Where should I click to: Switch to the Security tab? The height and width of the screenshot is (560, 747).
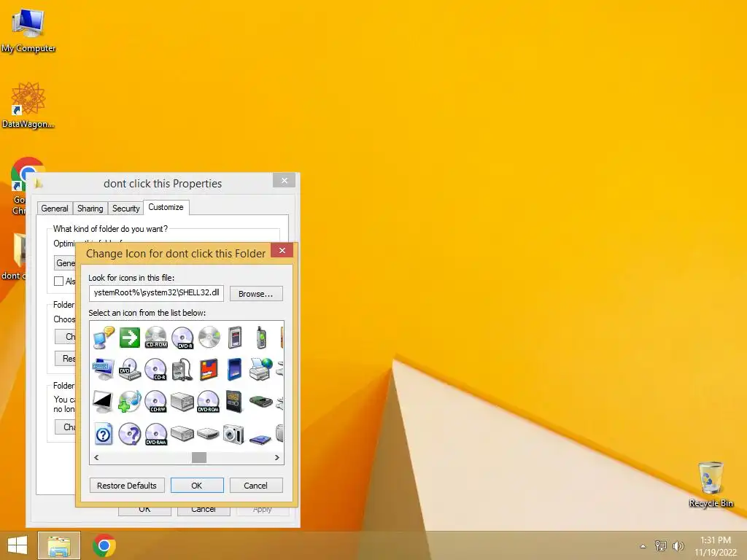click(x=125, y=209)
